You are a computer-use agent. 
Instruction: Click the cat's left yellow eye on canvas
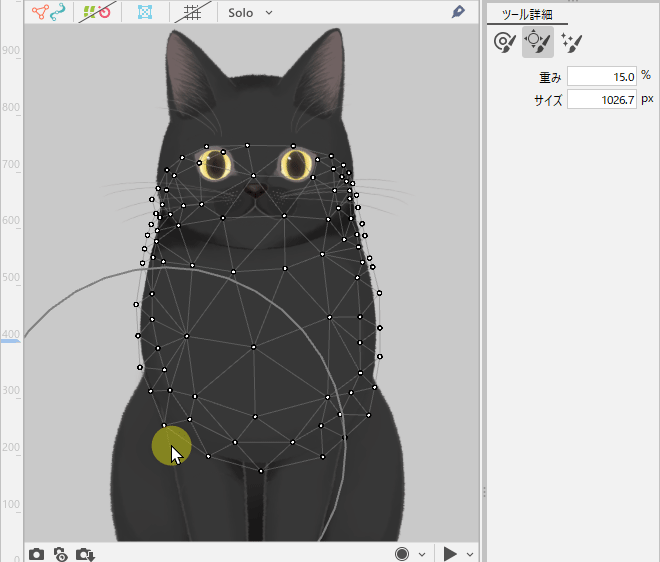pos(215,164)
